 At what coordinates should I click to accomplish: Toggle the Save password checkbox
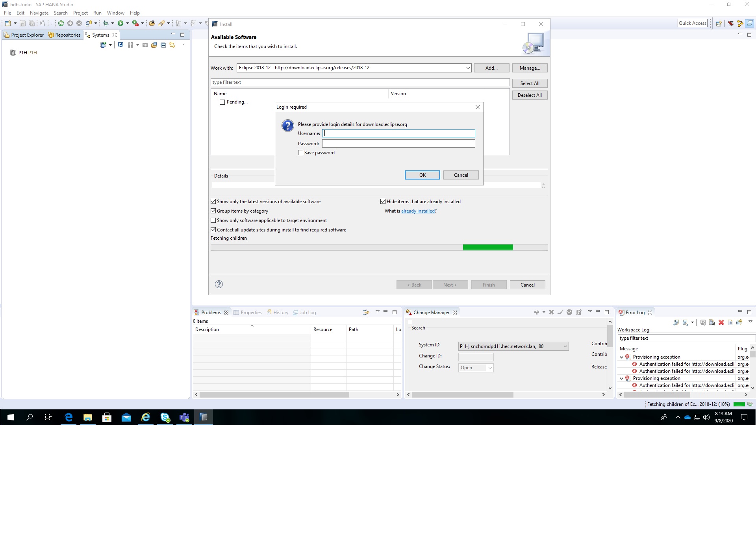(301, 153)
